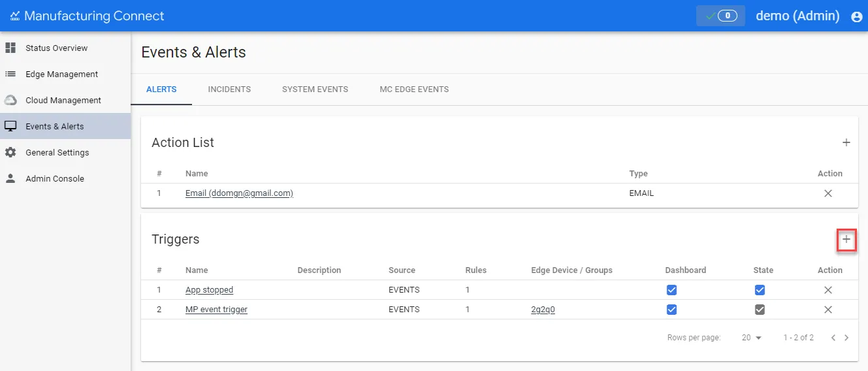The height and width of the screenshot is (371, 868).
Task: Toggle Dashboard checkbox for App stopped
Action: coord(671,290)
